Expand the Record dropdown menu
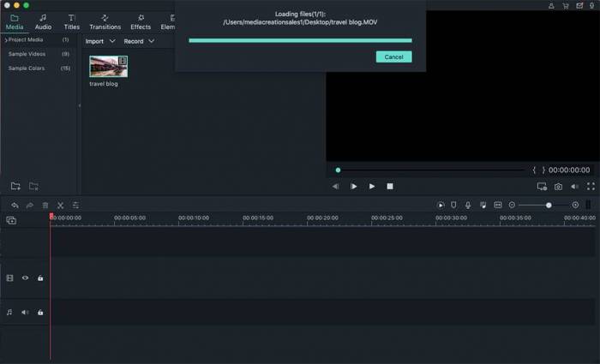600x364 pixels. pos(139,41)
